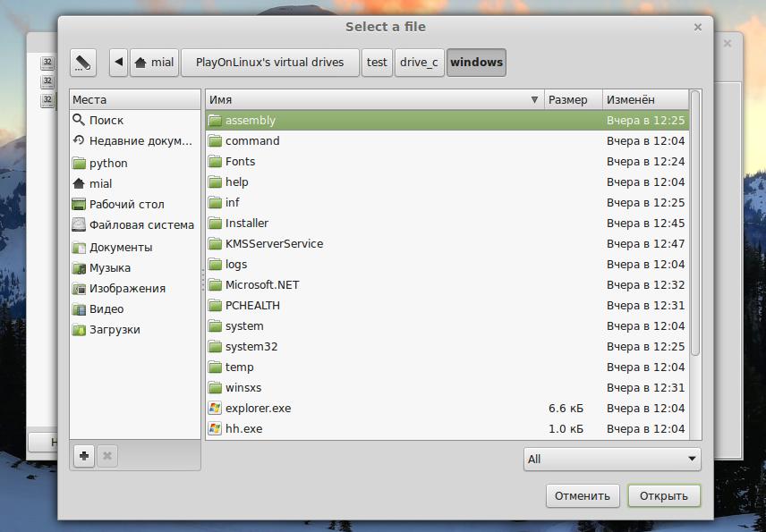This screenshot has width=766, height=532.
Task: Select the Fonts folder icon
Action: (x=215, y=162)
